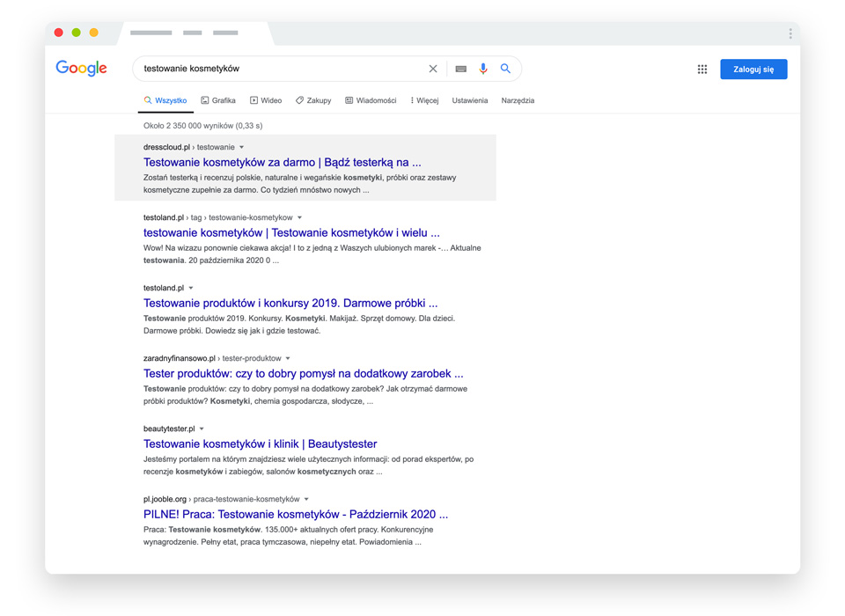Click the dresscloud.pl URL breadcrumb
This screenshot has width=845, height=616.
click(x=189, y=147)
